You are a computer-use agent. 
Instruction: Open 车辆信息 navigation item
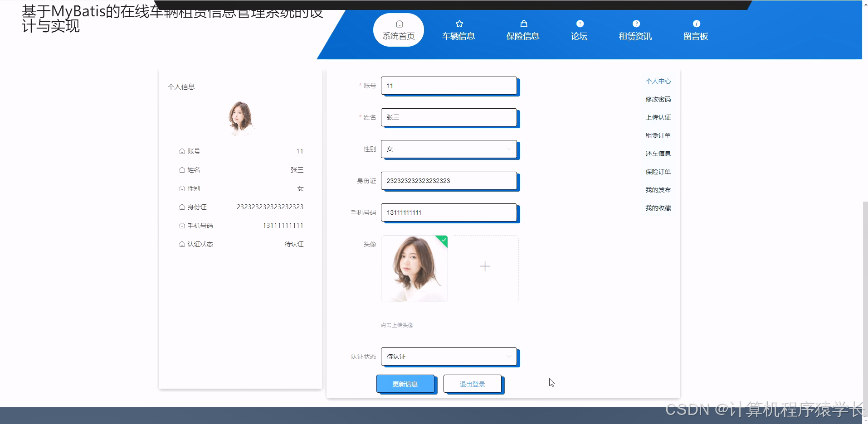[x=458, y=30]
